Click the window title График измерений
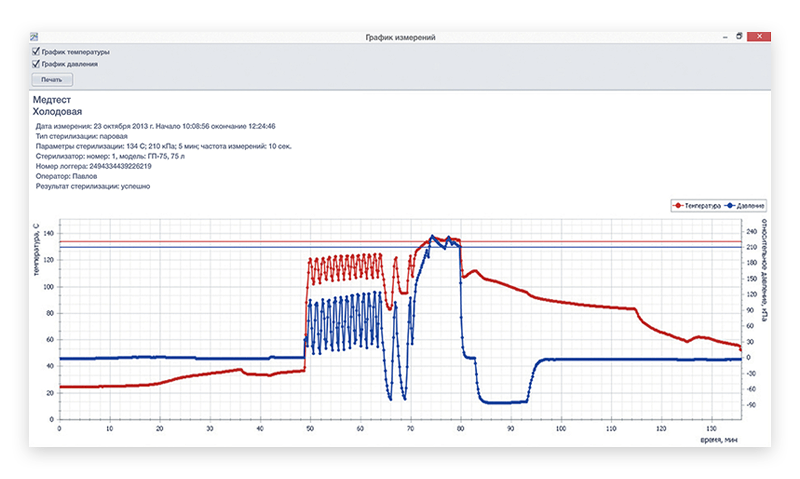This screenshot has width=800, height=479. [401, 37]
